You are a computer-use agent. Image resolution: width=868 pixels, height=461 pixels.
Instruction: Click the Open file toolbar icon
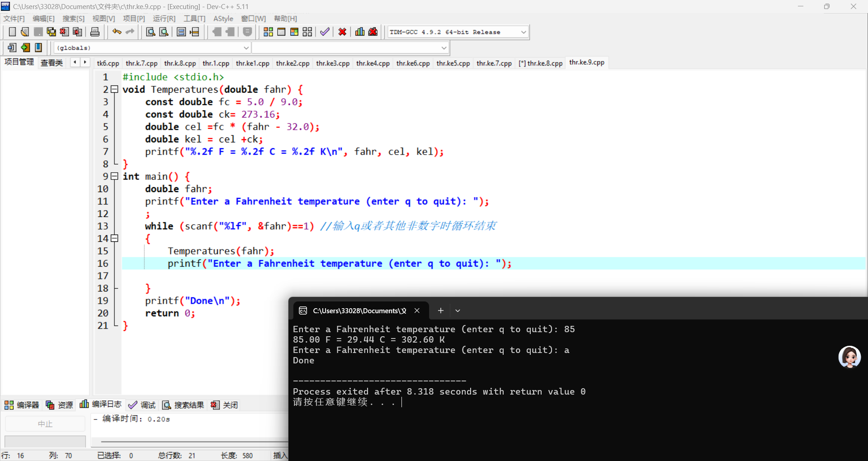25,32
